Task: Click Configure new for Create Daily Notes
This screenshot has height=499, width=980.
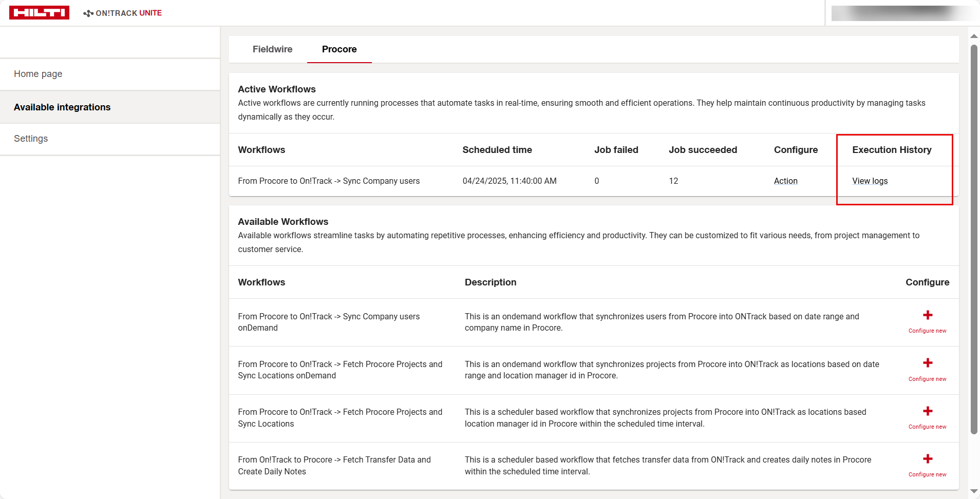Action: click(x=927, y=474)
